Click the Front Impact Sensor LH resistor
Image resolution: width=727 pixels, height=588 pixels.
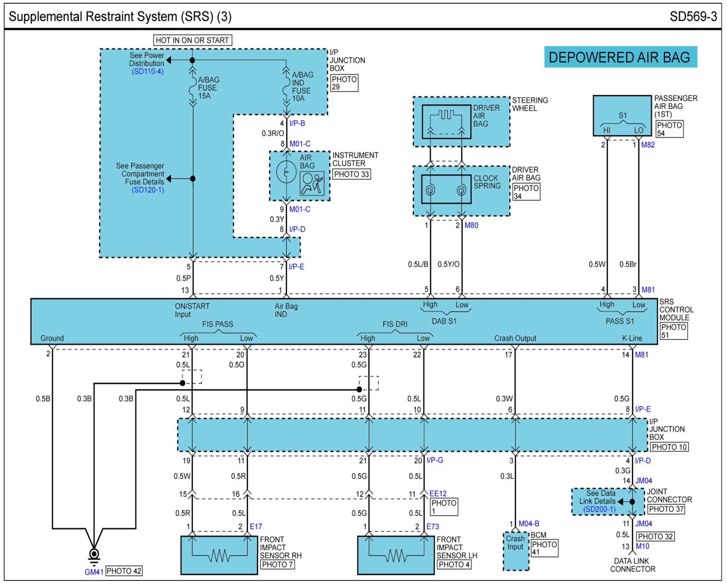point(396,556)
